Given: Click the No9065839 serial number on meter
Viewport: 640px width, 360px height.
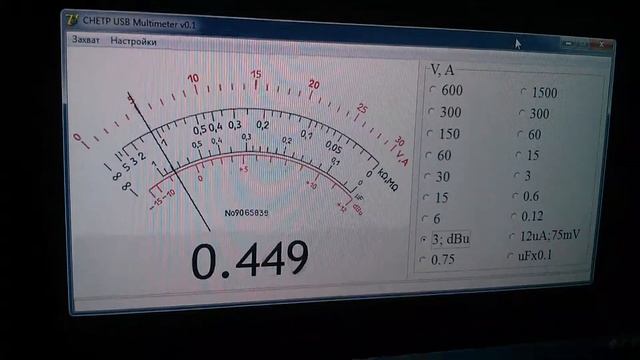Looking at the screenshot, I should click(247, 213).
